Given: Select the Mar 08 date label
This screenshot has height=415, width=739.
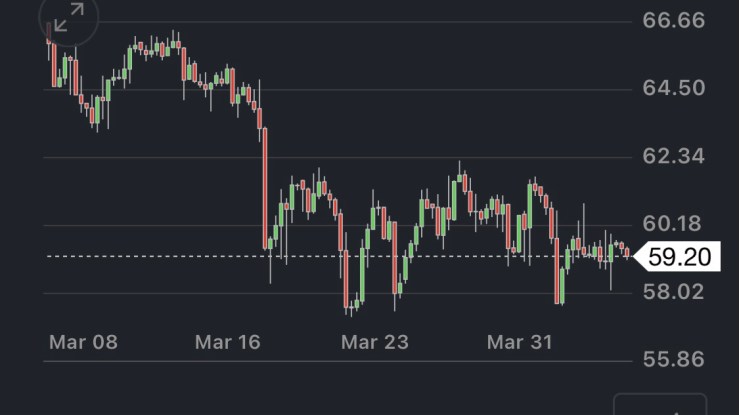Looking at the screenshot, I should [x=83, y=342].
